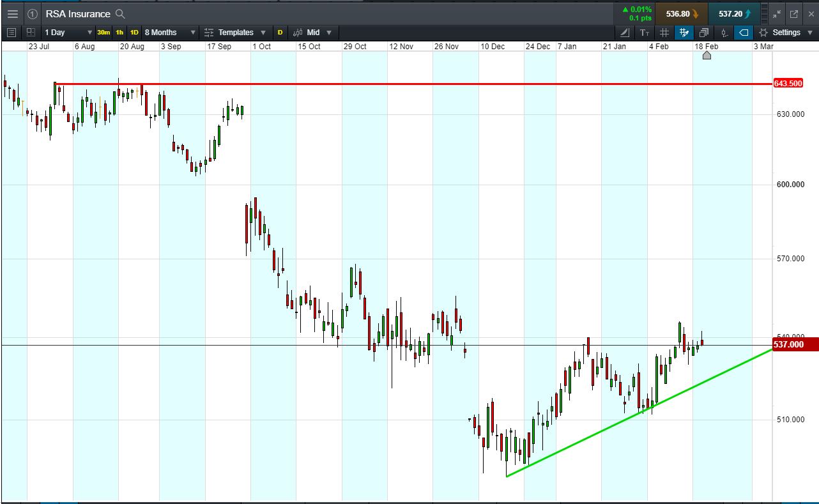This screenshot has height=504, width=819.
Task: Click the 0.01% price change indicator
Action: pos(637,10)
